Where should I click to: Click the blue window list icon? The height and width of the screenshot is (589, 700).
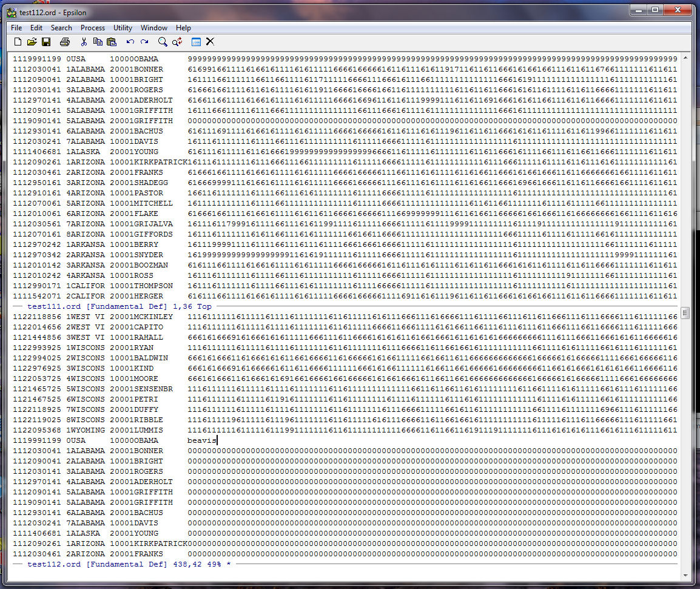click(x=196, y=42)
